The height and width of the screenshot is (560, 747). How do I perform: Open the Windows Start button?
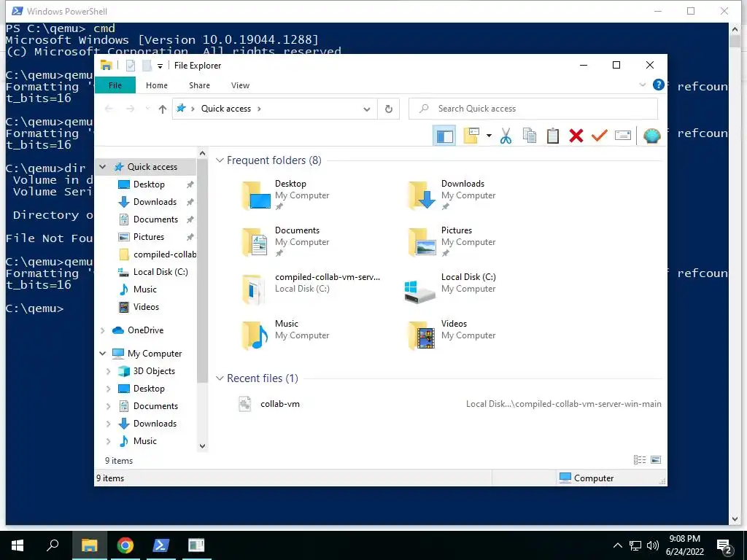18,545
